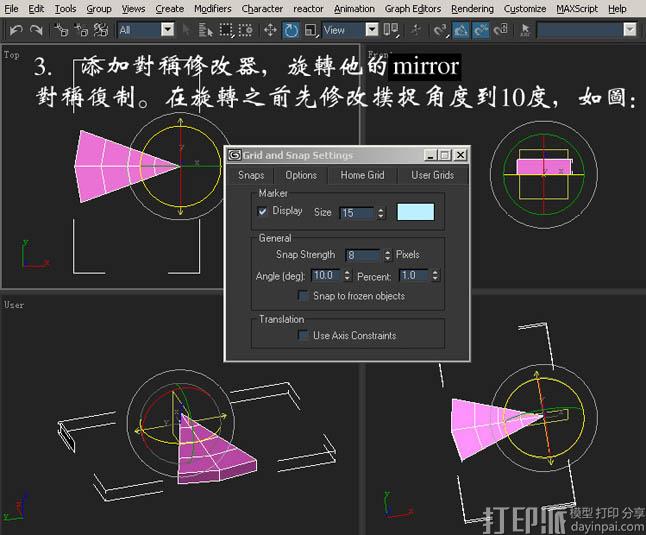Click the light blue marker color swatch
This screenshot has height=535, width=646.
point(415,212)
